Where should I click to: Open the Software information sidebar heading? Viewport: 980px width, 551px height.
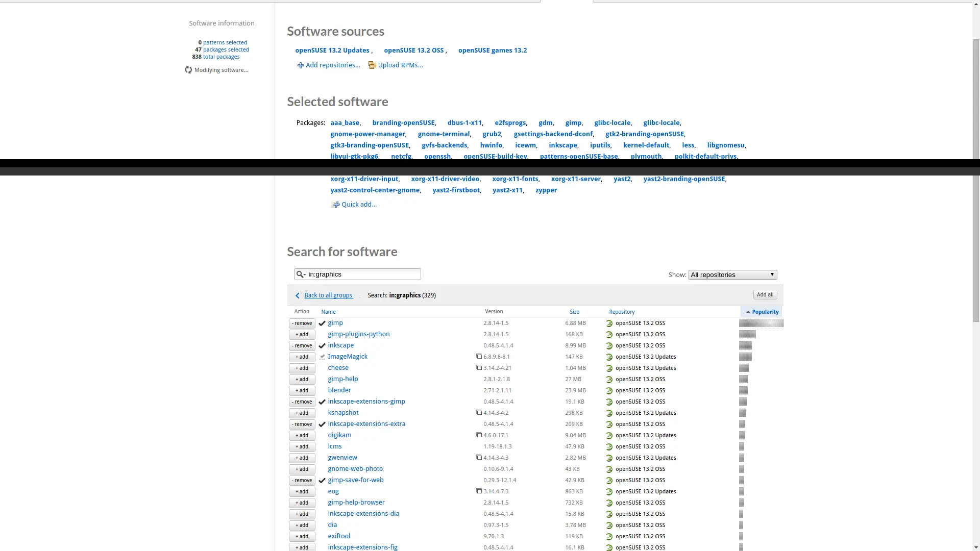coord(222,23)
